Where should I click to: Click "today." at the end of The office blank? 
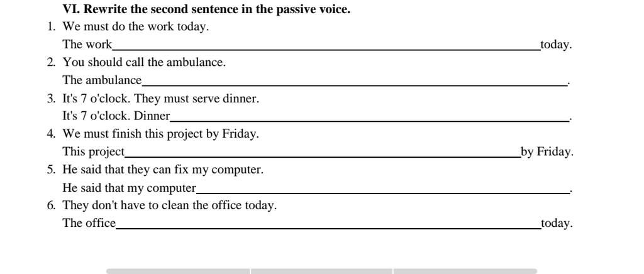tap(557, 224)
